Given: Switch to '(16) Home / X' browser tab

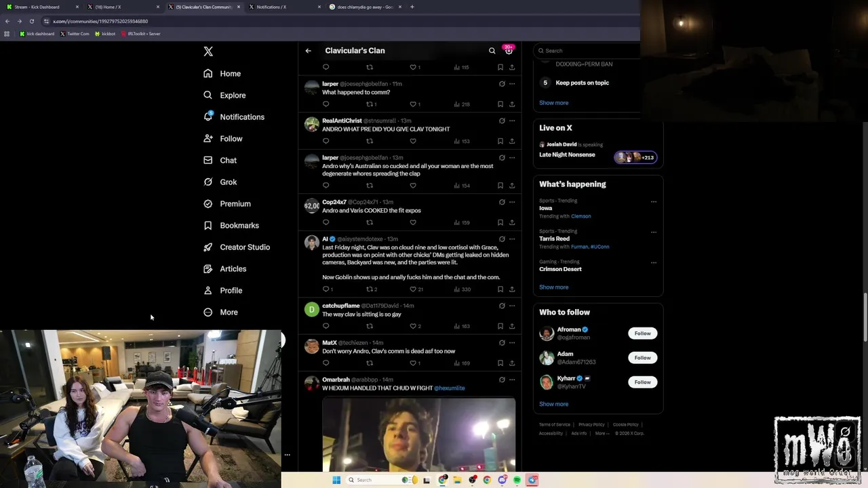Looking at the screenshot, I should click(123, 7).
